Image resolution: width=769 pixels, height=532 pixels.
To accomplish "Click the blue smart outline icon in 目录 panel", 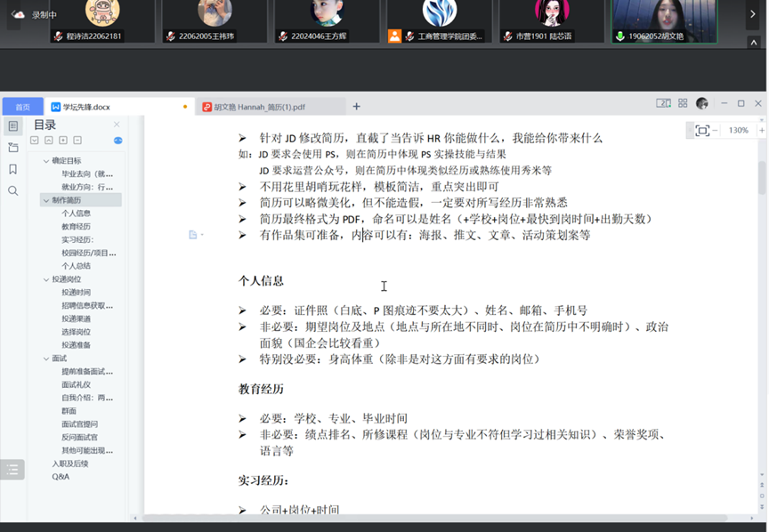I will (x=117, y=141).
